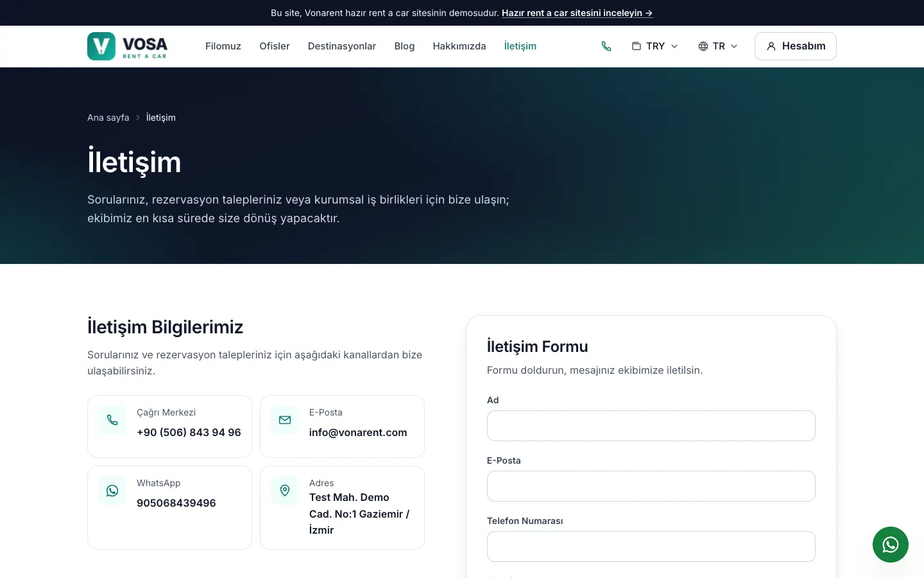This screenshot has height=578, width=924.
Task: Open the TRY currency dropdown
Action: click(655, 46)
